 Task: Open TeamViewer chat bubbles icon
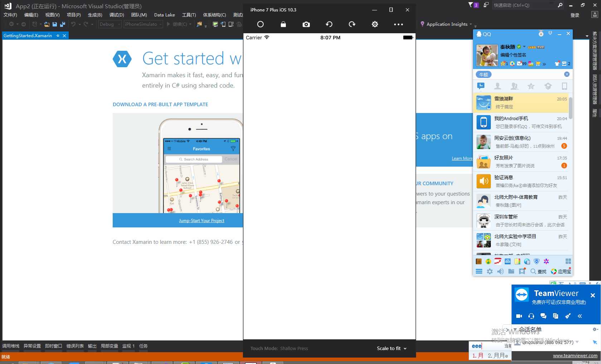(x=543, y=316)
